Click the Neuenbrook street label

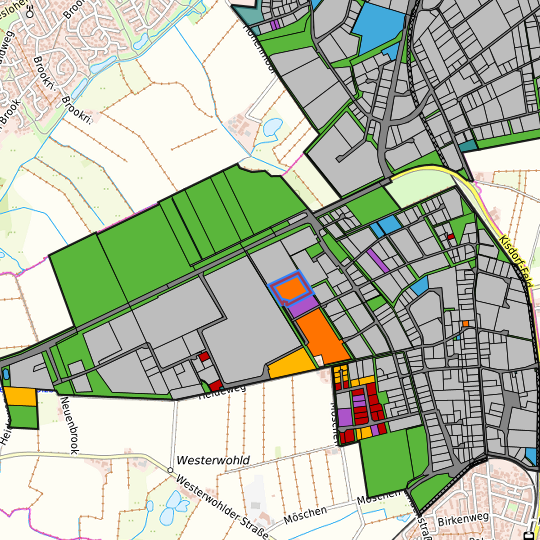70,425
